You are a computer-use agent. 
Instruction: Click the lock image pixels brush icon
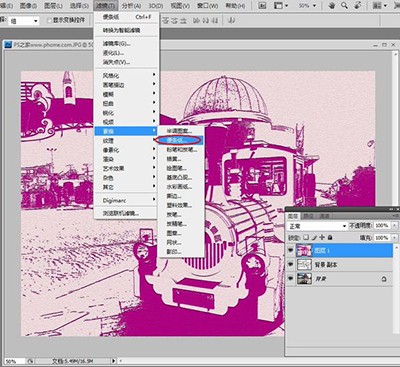[x=314, y=237]
